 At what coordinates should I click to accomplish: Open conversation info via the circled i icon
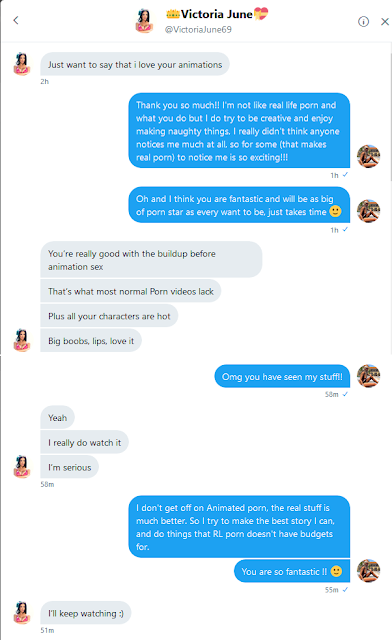pos(363,21)
